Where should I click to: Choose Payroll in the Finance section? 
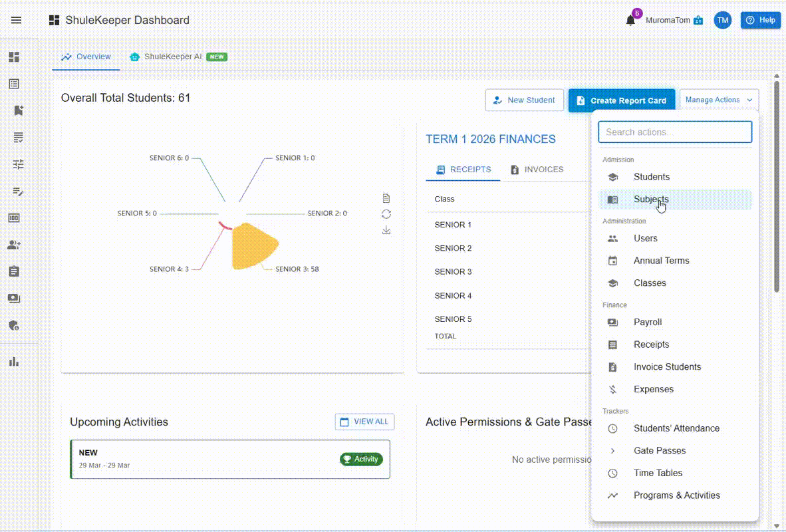(x=647, y=323)
